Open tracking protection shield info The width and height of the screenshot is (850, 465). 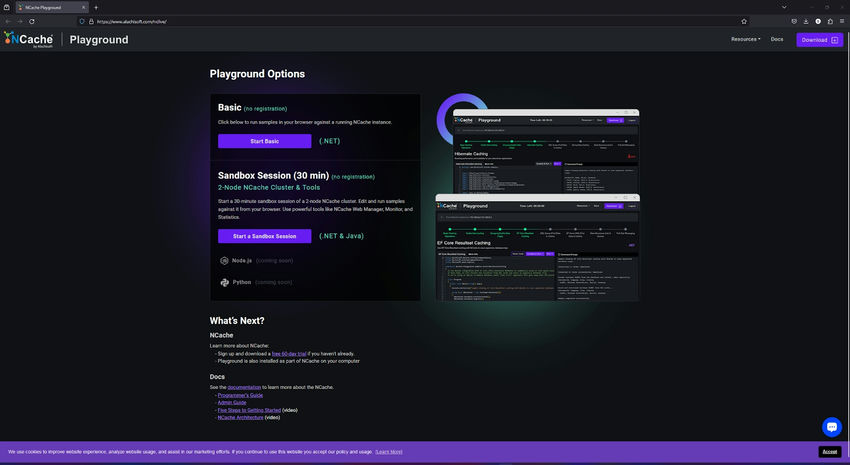(x=82, y=21)
